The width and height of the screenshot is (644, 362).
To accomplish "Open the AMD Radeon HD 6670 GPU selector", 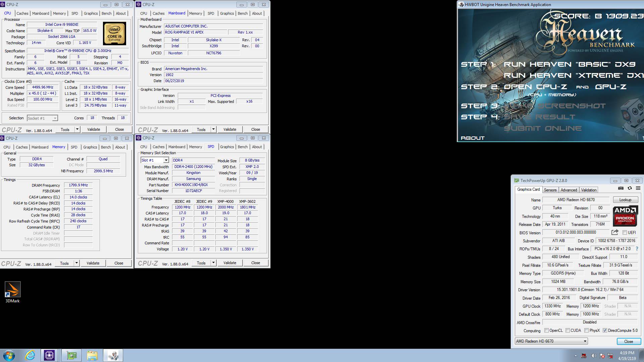I will [551, 341].
